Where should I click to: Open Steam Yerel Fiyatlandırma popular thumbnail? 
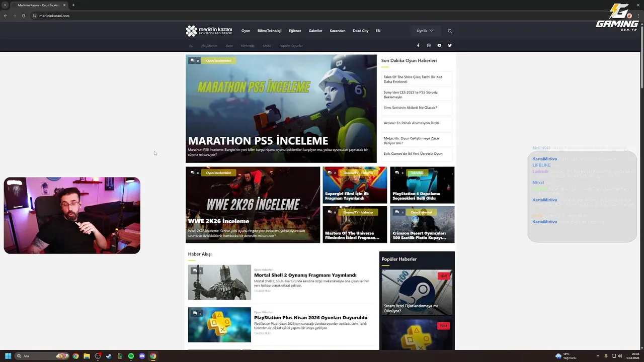(x=417, y=292)
